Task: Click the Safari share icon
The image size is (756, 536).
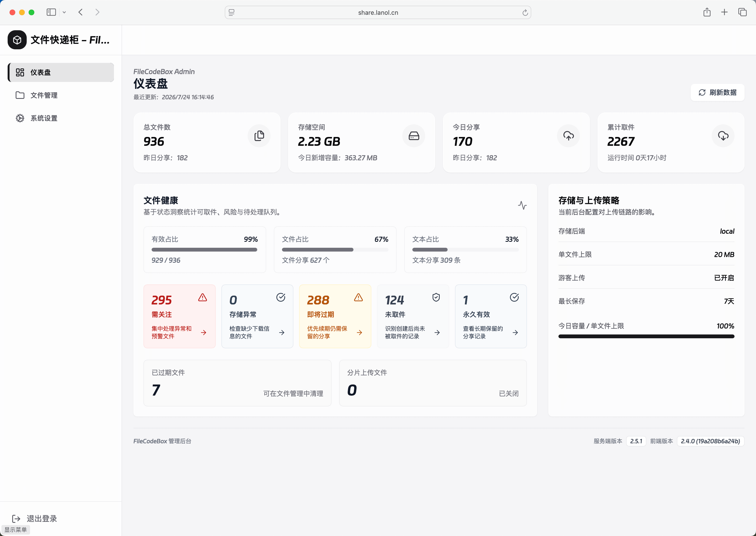Action: pyautogui.click(x=707, y=12)
